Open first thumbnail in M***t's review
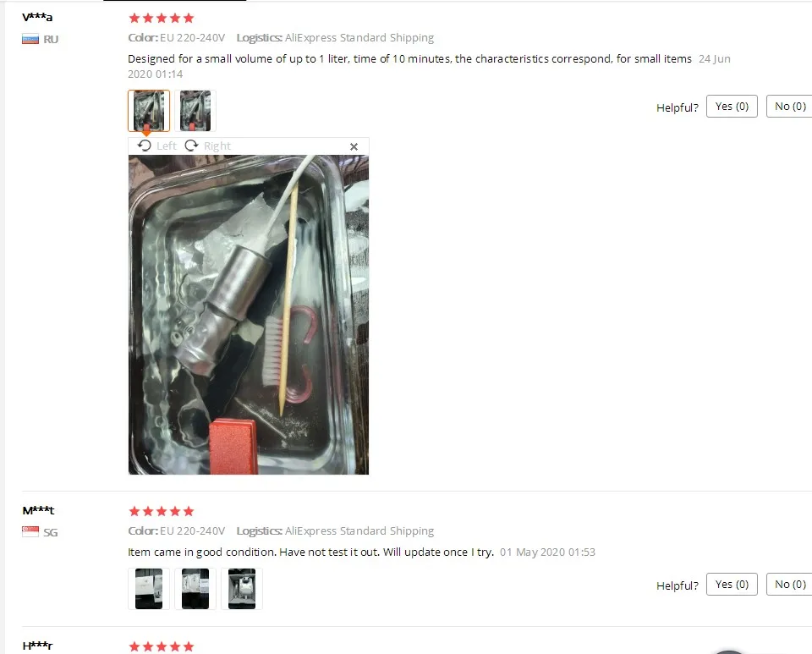812x654 pixels. [x=149, y=589]
